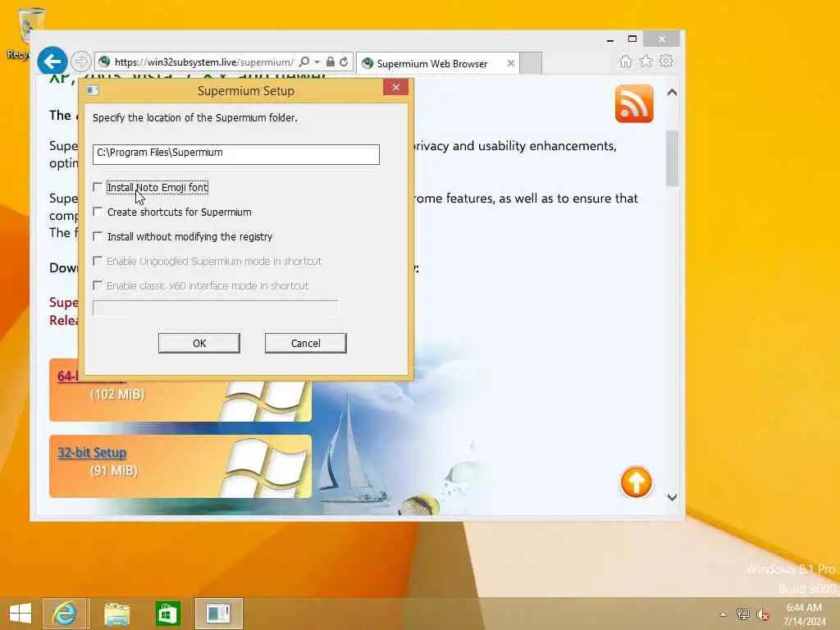Open the 64-bit Setup download link
Viewport: 840px width, 630px height.
(67, 376)
